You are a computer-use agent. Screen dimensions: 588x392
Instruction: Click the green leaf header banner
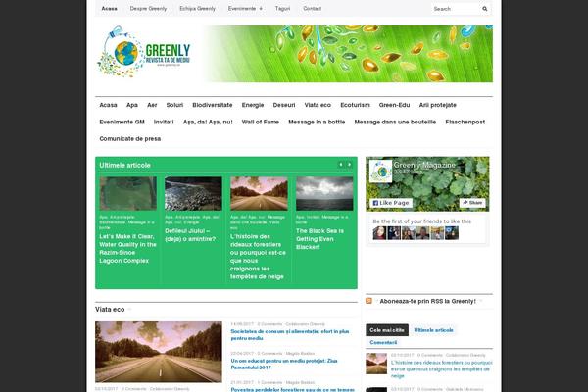point(348,54)
